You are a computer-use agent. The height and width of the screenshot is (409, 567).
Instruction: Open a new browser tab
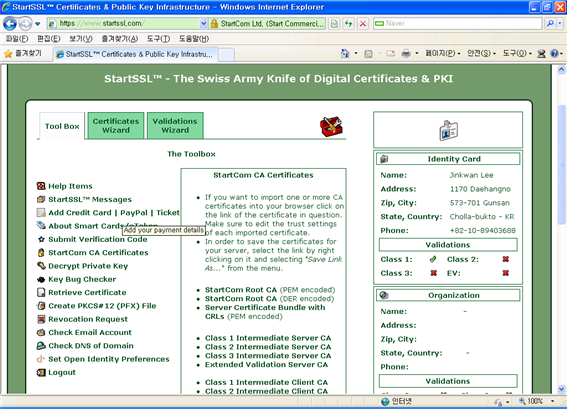coord(226,54)
